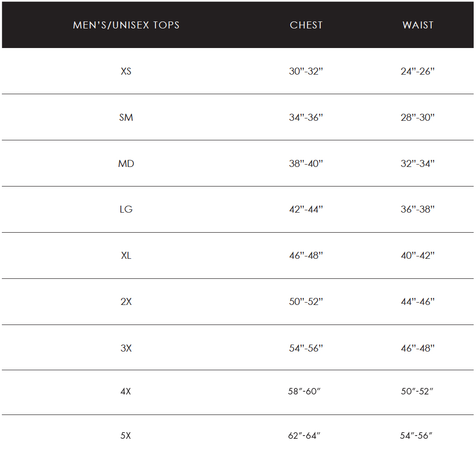Click the LG size label
Screen dimensions: 476x470
point(126,209)
